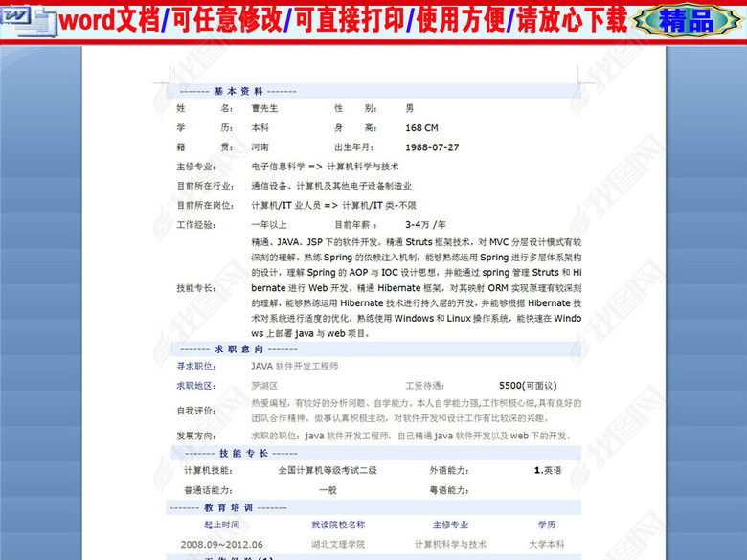
Task: Click the degree value '大学本科'
Action: coord(547,545)
